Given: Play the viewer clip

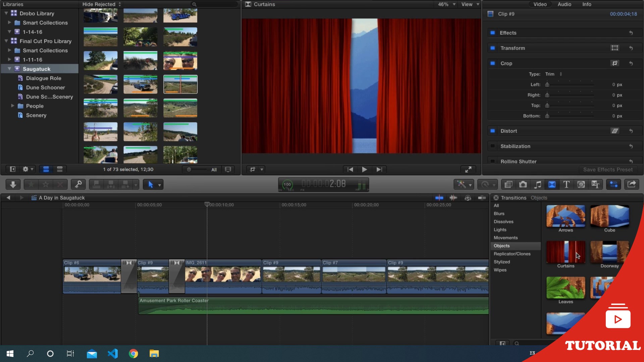Looking at the screenshot, I should tap(364, 170).
